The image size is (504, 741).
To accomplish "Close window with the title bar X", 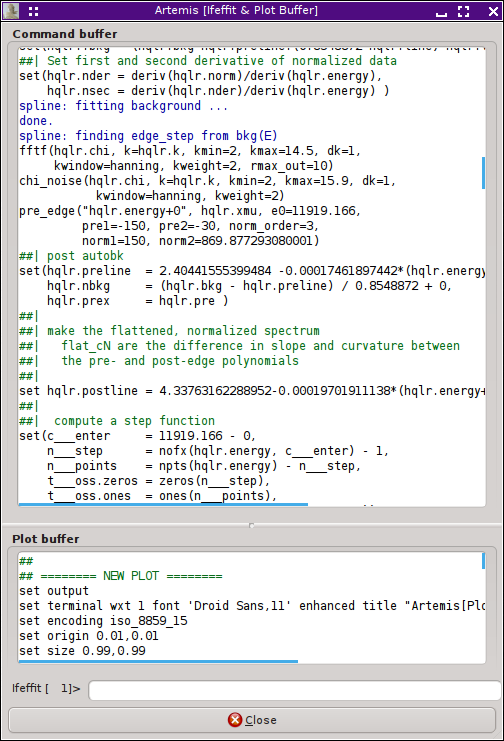I will (493, 11).
